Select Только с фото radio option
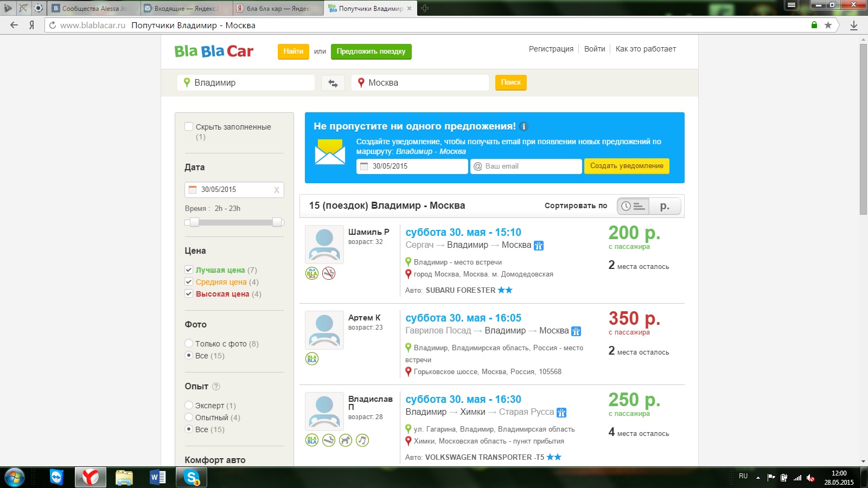Image resolution: width=868 pixels, height=488 pixels. click(189, 343)
